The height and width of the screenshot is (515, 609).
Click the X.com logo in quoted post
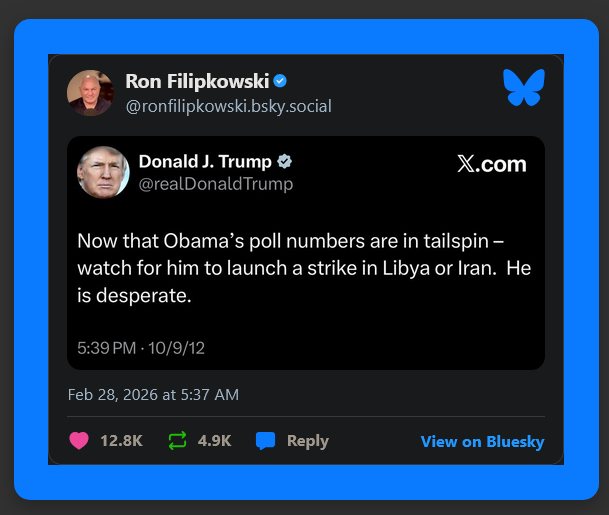coord(491,165)
